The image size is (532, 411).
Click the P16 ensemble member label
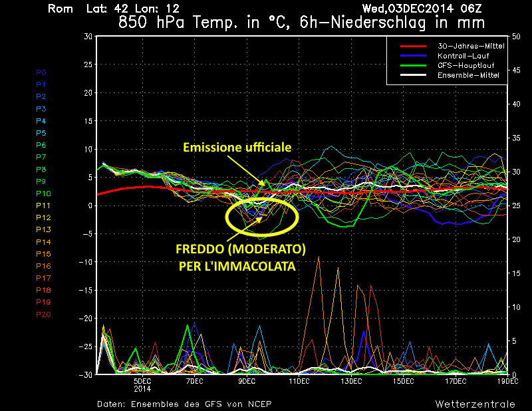[43, 266]
